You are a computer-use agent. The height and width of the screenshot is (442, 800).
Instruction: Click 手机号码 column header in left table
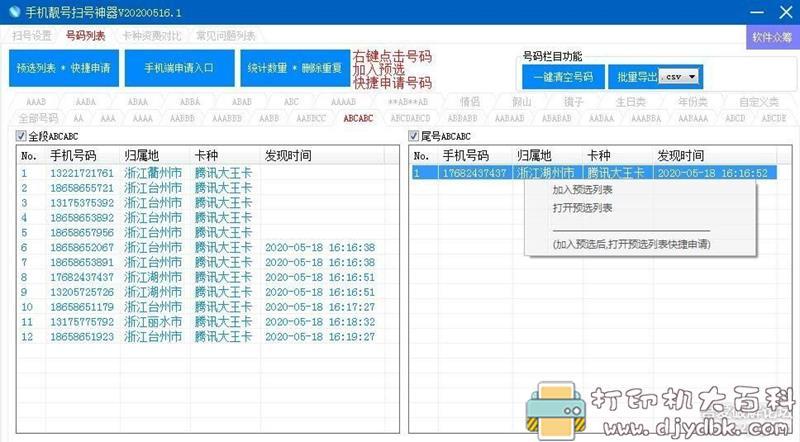(73, 156)
